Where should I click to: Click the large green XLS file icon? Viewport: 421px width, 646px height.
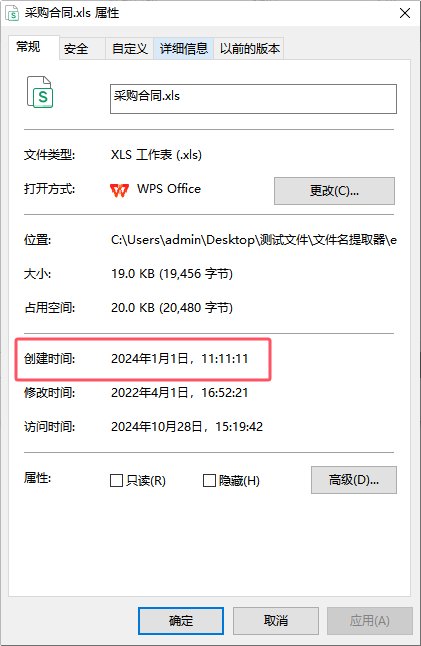(40, 92)
